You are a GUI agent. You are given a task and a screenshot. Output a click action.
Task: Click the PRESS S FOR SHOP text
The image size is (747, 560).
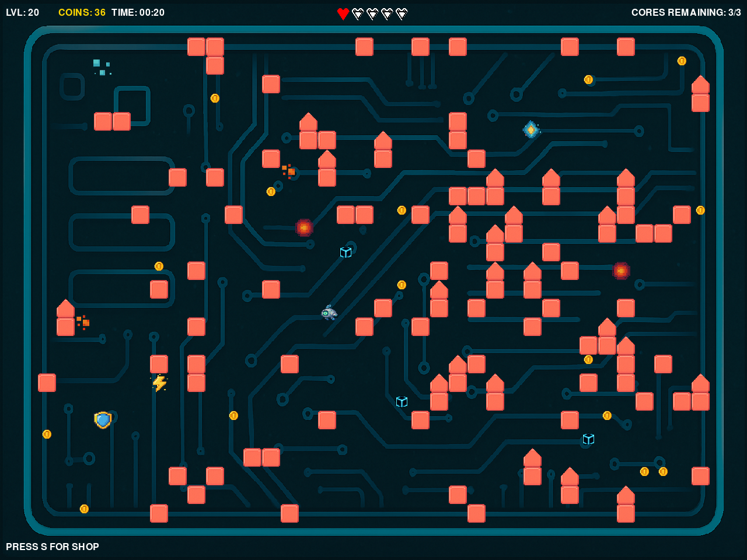click(53, 547)
